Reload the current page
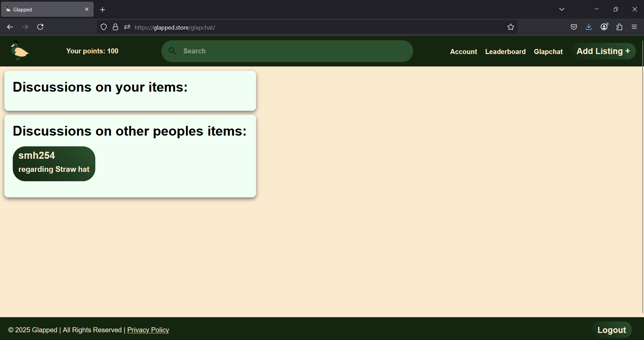 click(40, 27)
